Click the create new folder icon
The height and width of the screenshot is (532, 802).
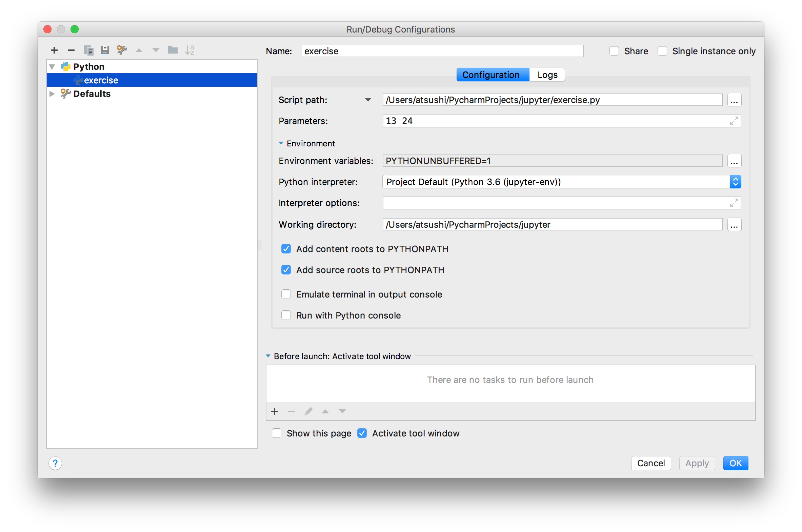(x=173, y=50)
